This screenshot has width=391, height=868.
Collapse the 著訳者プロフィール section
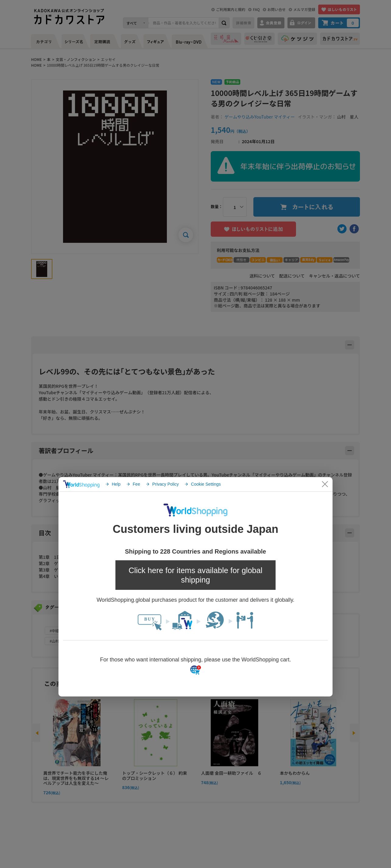coord(350,451)
